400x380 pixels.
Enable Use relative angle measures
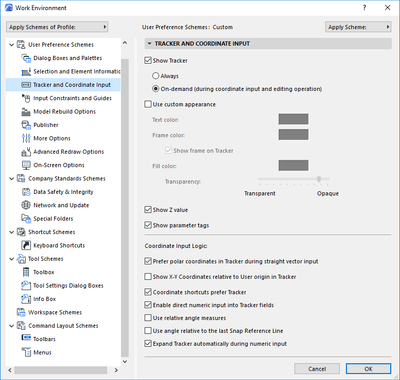(x=148, y=318)
